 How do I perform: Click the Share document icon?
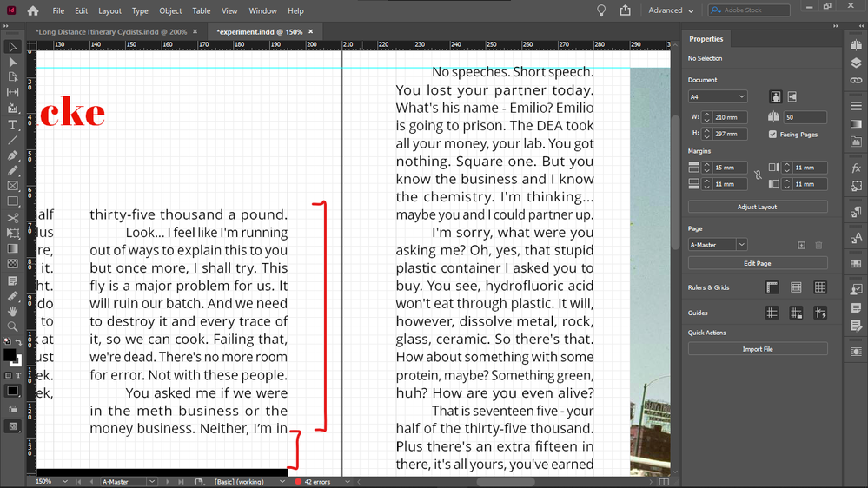pyautogui.click(x=625, y=10)
